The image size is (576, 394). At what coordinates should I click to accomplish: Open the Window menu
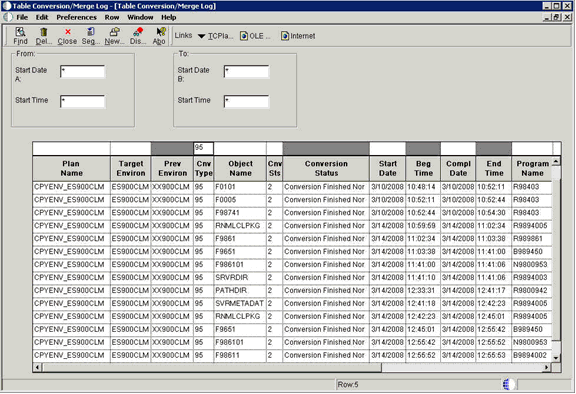click(140, 17)
